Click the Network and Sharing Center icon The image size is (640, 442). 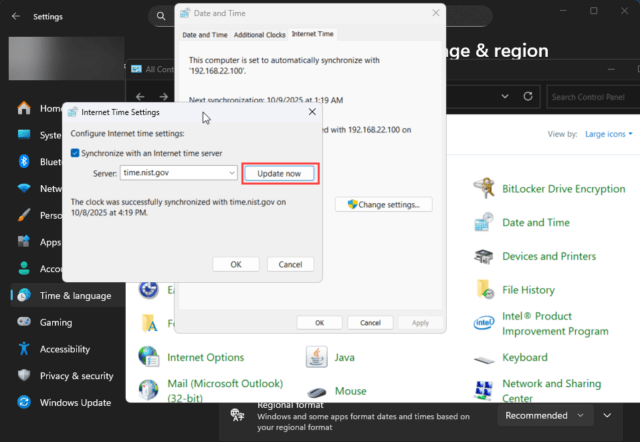click(x=484, y=390)
